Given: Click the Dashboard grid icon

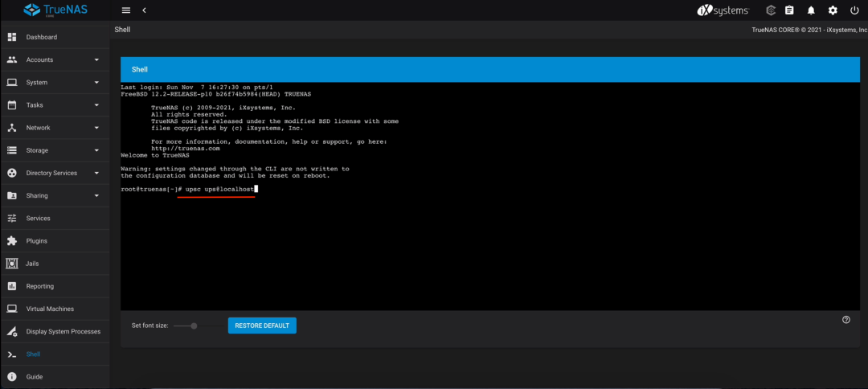Looking at the screenshot, I should [11, 37].
